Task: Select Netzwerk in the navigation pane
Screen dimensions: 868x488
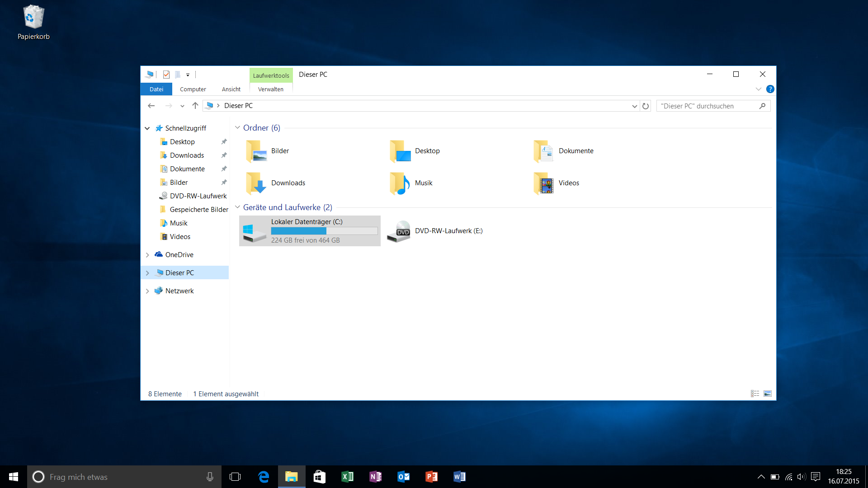Action: tap(179, 291)
